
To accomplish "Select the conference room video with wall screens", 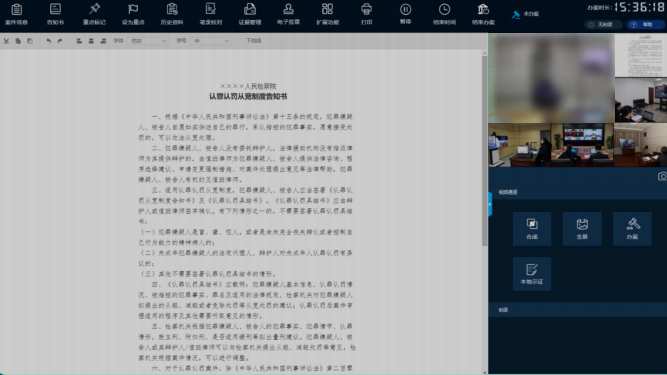I will click(582, 145).
